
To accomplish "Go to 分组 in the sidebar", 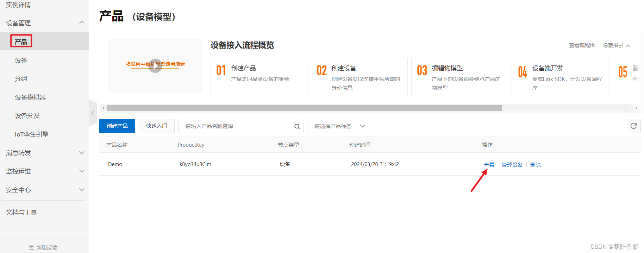I will pyautogui.click(x=21, y=79).
